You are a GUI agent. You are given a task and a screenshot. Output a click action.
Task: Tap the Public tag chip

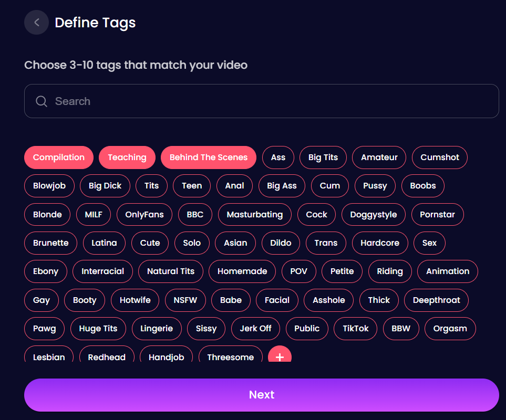tap(307, 329)
